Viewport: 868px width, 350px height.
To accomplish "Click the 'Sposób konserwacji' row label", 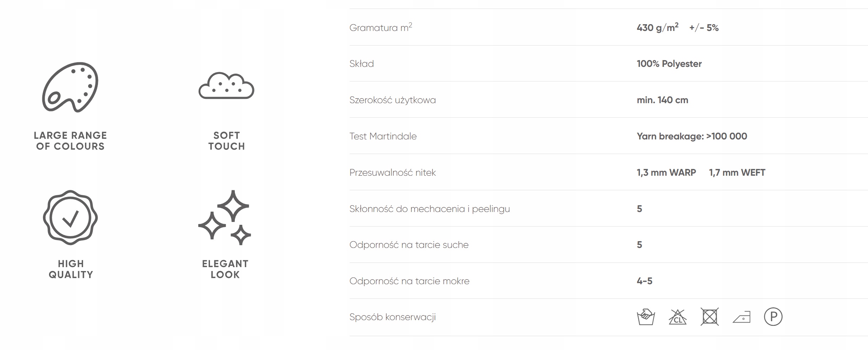I will click(393, 317).
